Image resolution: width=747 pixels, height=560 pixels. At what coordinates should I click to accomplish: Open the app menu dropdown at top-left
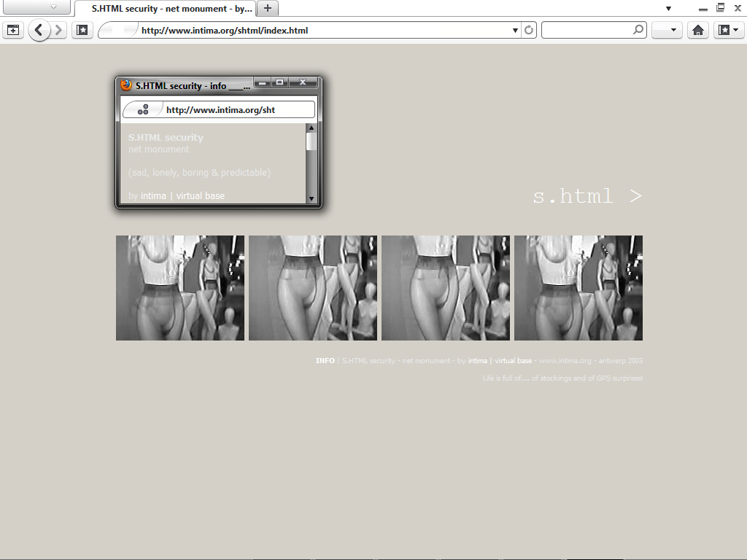point(36,7)
